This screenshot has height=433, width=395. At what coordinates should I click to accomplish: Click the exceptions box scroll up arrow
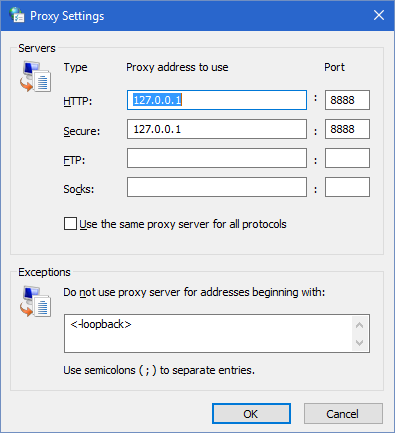click(359, 325)
